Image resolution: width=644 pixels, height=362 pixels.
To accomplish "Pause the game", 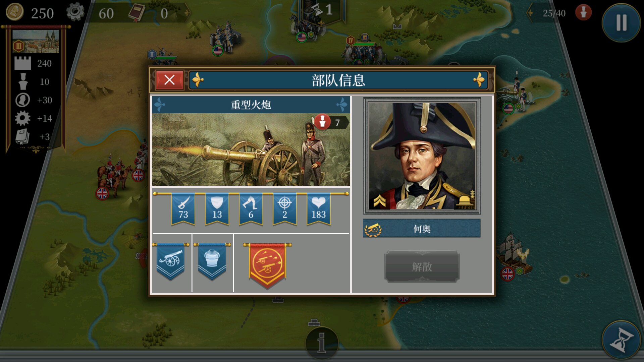I will (x=621, y=23).
